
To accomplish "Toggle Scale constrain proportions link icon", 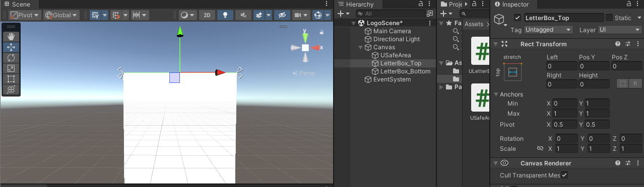I will point(541,149).
